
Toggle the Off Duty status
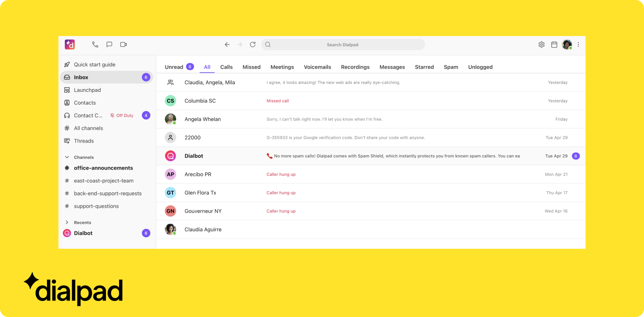[x=122, y=115]
